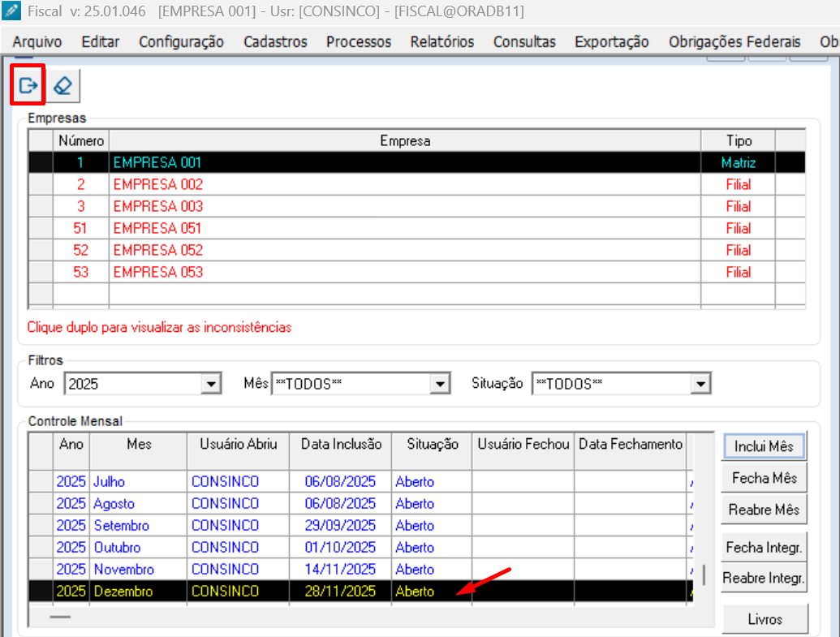Click the Fiscal app pencil icon in title bar
Screen dimensions: 840x637
coord(11,11)
